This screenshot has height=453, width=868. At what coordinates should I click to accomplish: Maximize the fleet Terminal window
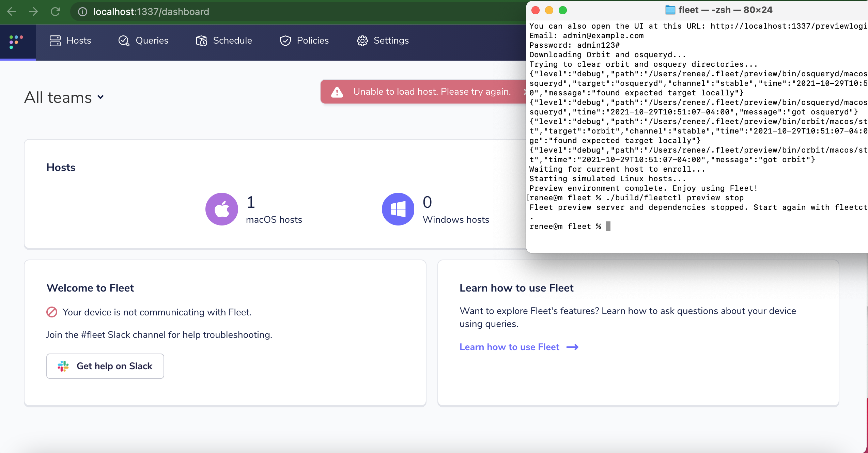click(x=563, y=10)
